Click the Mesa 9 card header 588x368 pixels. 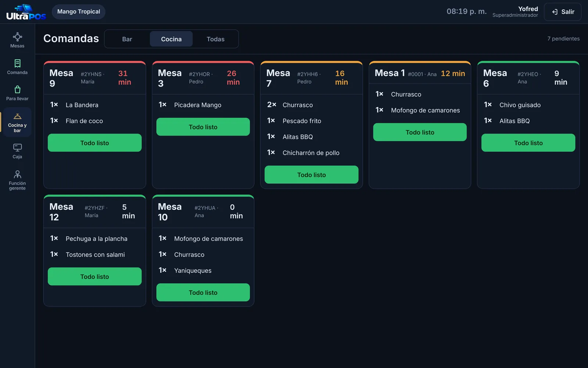click(x=94, y=78)
